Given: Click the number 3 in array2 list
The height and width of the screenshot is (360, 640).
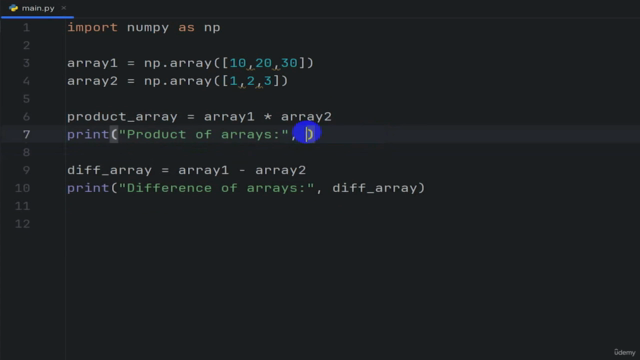Looking at the screenshot, I should [x=268, y=81].
